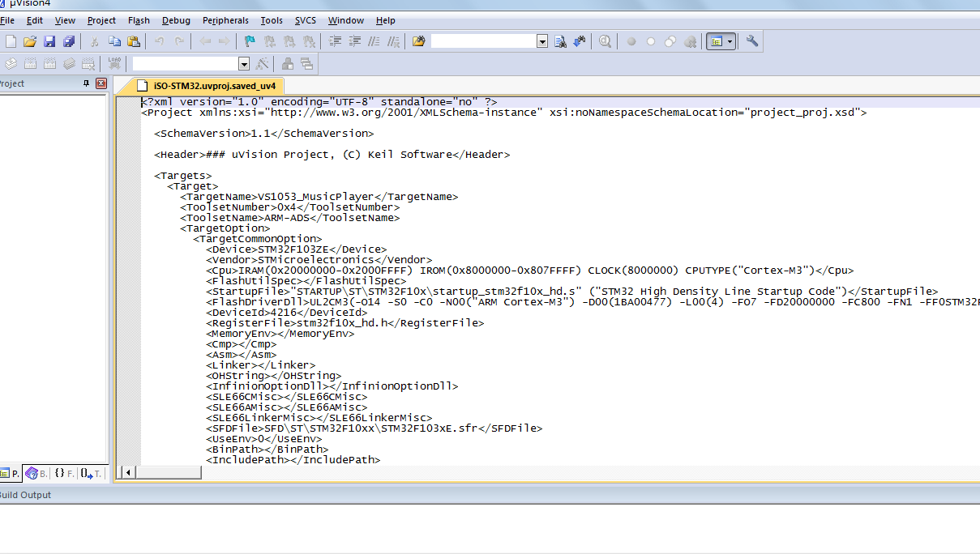
Task: Click the Paste clipboard icon
Action: point(134,41)
